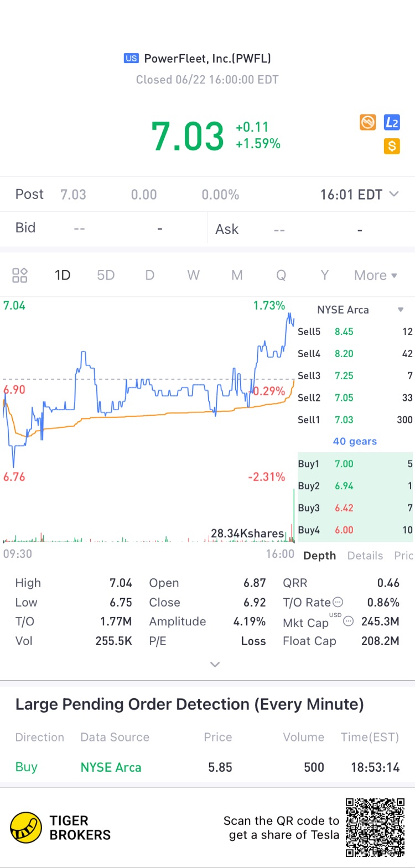The image size is (415, 868).
Task: Switch to the 5D chart tab
Action: [x=106, y=275]
